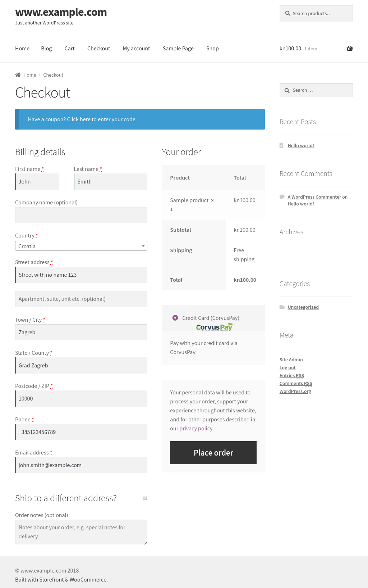The height and width of the screenshot is (588, 368).
Task: Select Credit Card (CorvusPay) payment option
Action: click(x=175, y=318)
